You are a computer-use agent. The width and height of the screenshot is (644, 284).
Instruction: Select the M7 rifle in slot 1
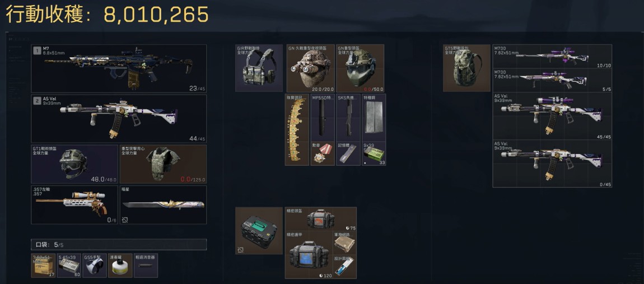pyautogui.click(x=119, y=68)
